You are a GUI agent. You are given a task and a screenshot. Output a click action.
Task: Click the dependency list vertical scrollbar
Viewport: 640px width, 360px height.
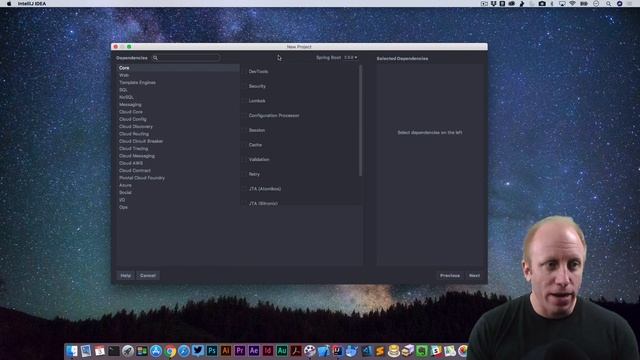(x=360, y=121)
